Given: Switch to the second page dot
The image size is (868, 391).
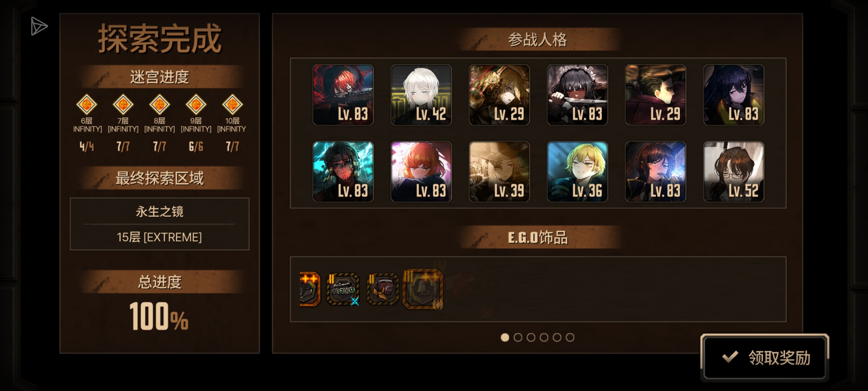Looking at the screenshot, I should (518, 337).
